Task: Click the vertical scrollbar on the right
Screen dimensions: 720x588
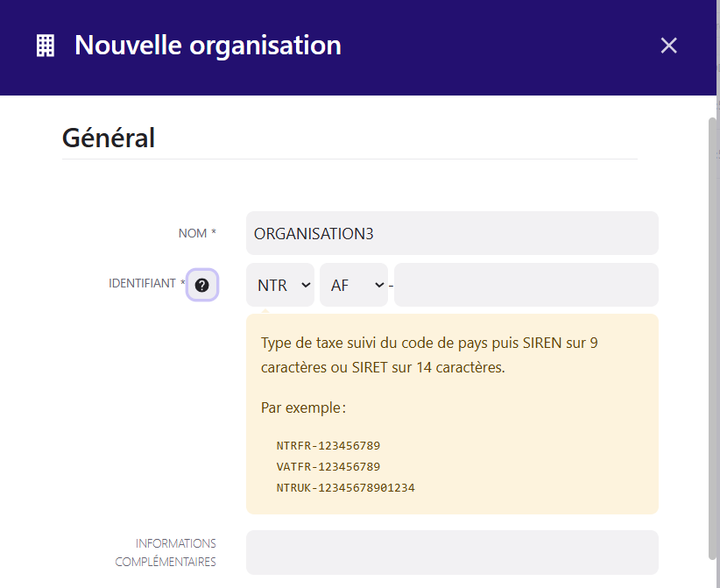Action: click(x=713, y=338)
